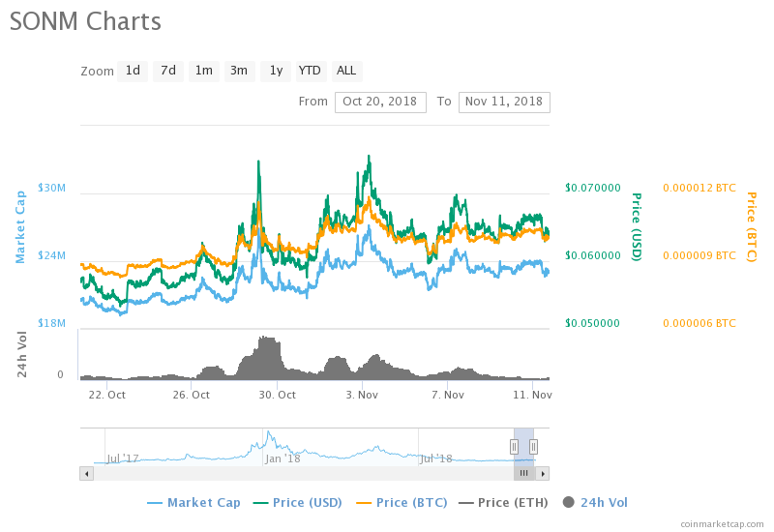Click navigator scroll left arrow
774x532 pixels.
click(x=86, y=474)
